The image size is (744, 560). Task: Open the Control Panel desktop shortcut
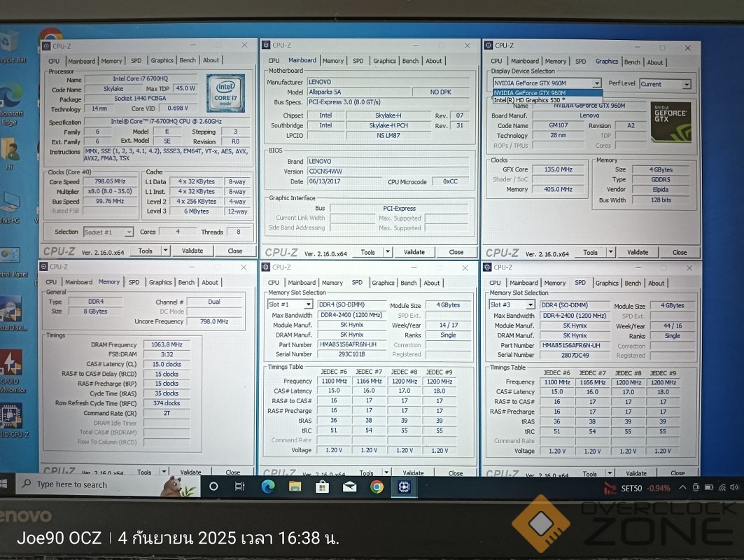(13, 261)
